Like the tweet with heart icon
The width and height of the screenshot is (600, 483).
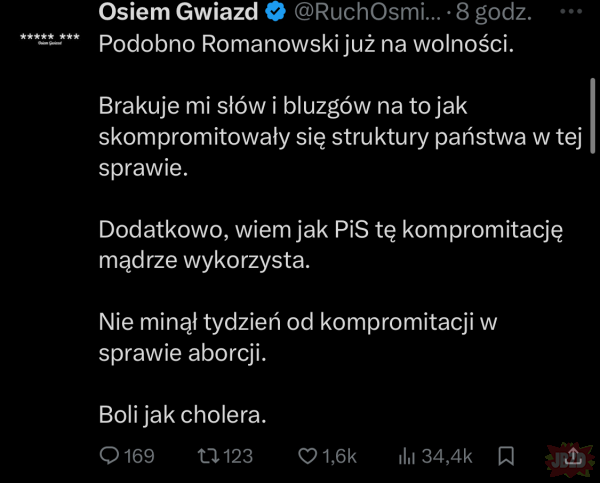pos(308,456)
